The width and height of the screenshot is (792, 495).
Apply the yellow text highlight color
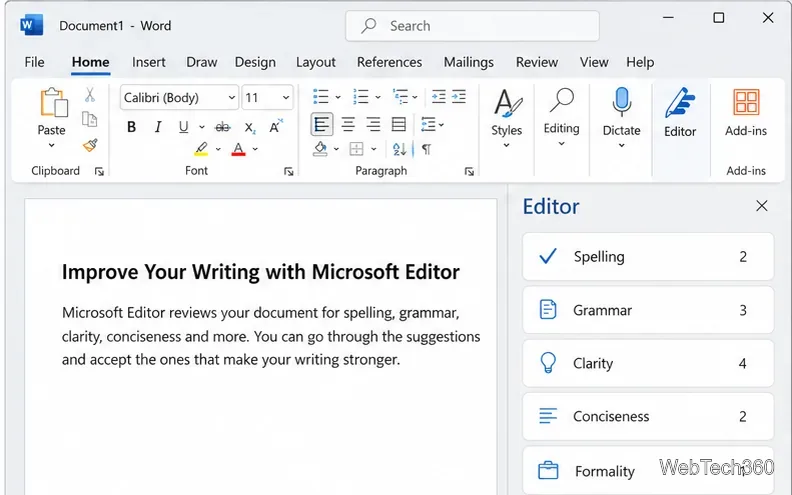[201, 149]
